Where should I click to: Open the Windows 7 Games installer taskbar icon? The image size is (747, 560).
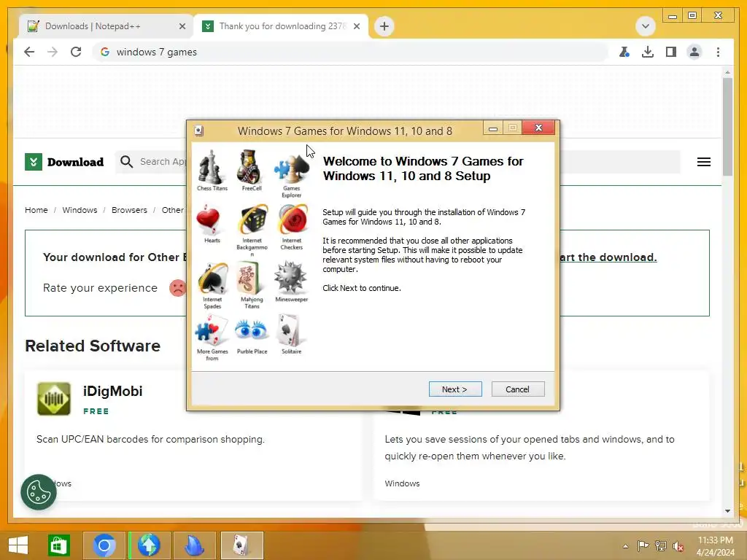click(x=241, y=545)
